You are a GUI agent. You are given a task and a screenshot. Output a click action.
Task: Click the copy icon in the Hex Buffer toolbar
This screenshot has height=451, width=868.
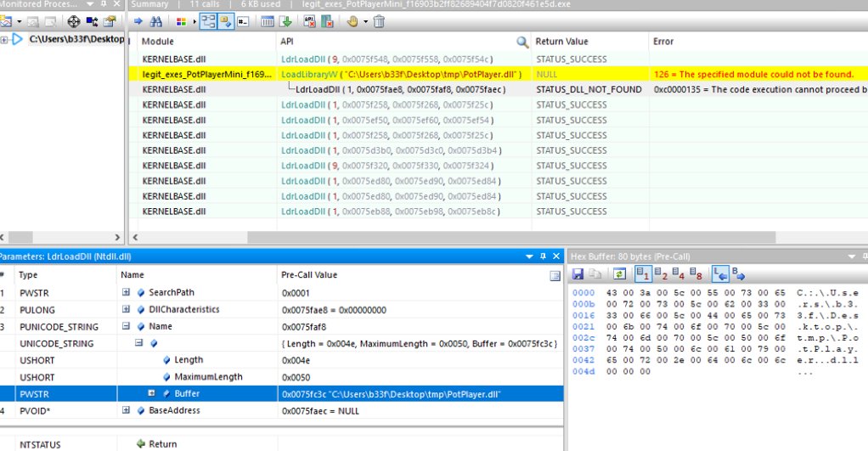tap(595, 274)
